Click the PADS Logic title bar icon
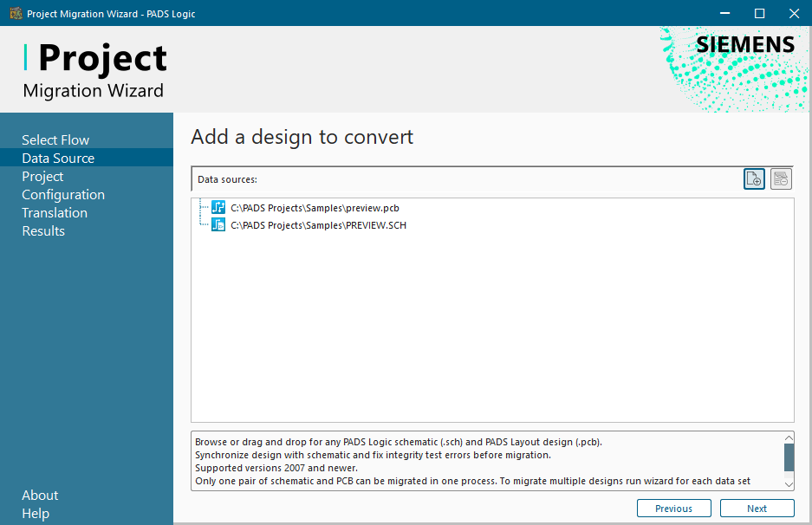812x525 pixels. (x=15, y=13)
